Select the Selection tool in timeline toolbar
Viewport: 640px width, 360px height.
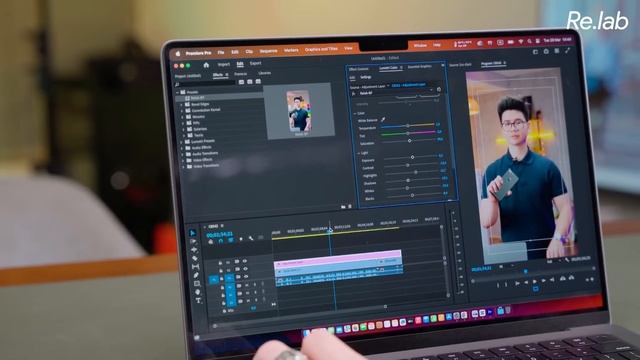point(193,233)
